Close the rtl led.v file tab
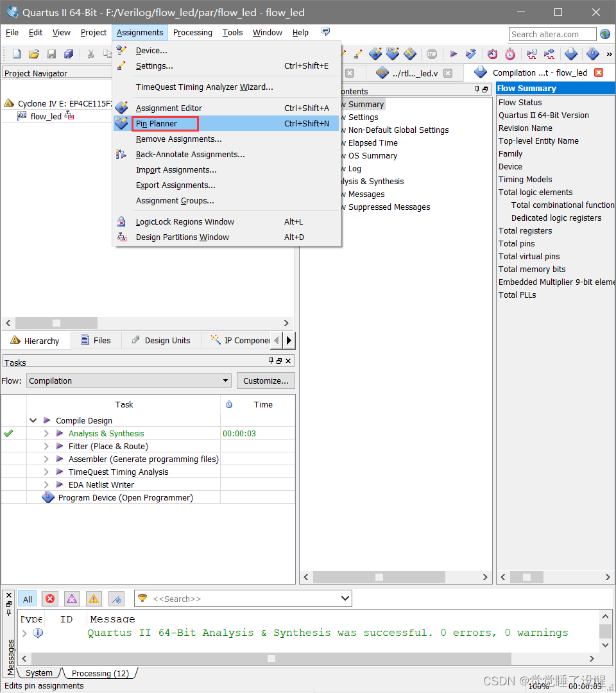This screenshot has width=616, height=693. tap(448, 73)
